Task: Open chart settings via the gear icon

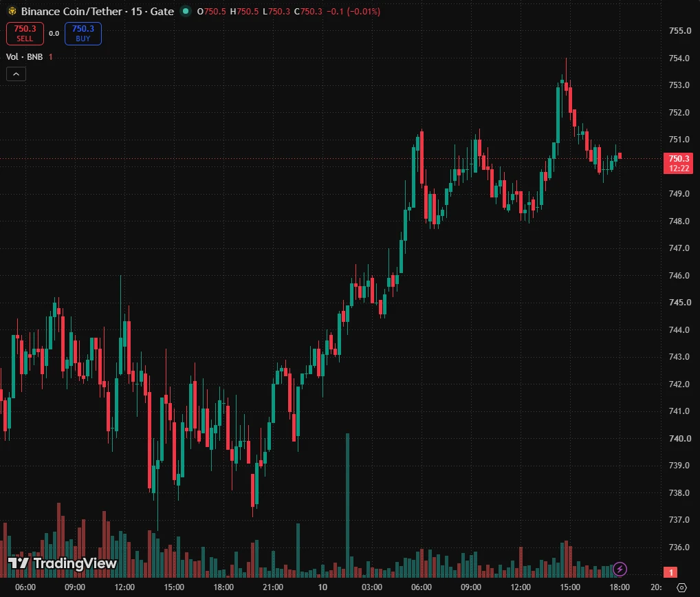Action: point(681,587)
